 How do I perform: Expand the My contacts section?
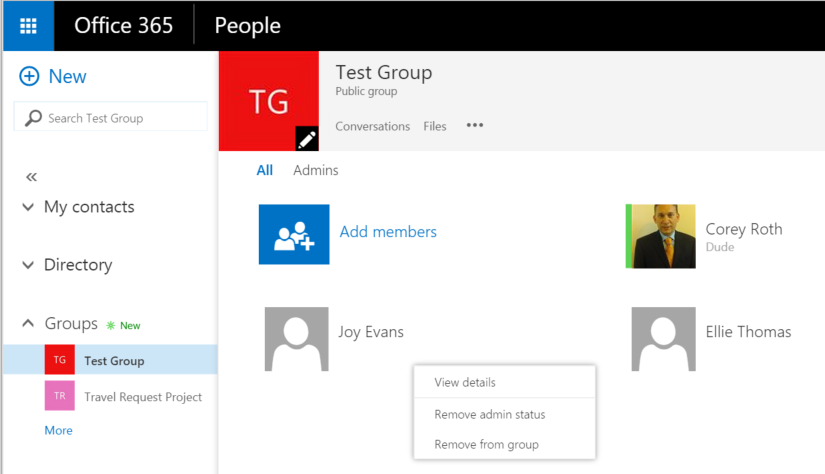(x=28, y=207)
